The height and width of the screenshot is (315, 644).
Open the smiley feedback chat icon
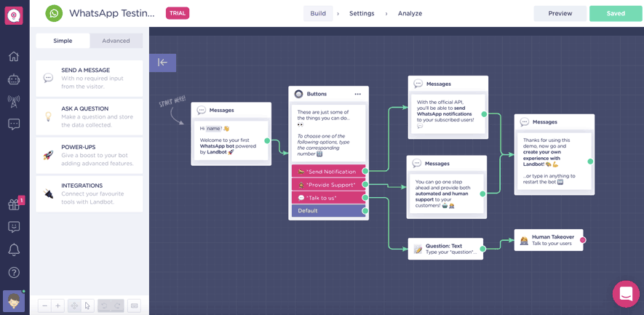point(14,227)
